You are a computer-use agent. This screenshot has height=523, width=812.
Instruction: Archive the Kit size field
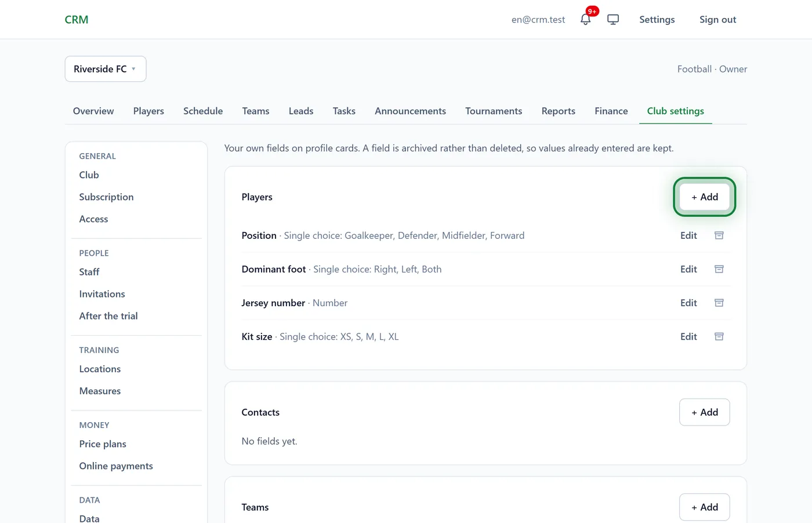719,336
